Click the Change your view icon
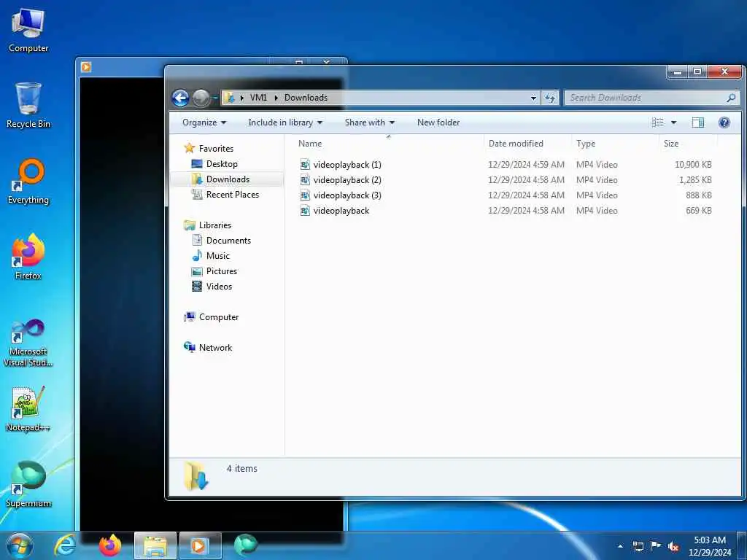 pyautogui.click(x=658, y=122)
